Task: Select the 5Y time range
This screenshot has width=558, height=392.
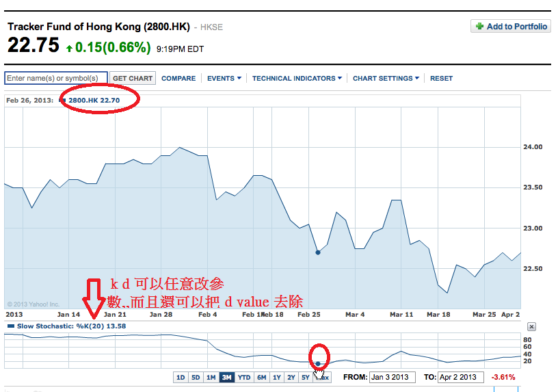Action: (x=306, y=378)
